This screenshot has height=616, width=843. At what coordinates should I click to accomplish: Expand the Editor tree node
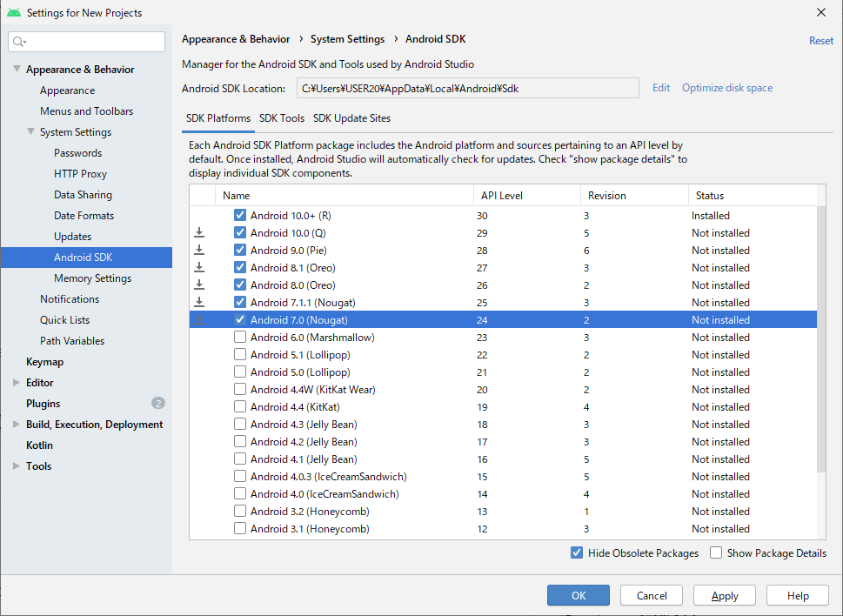(x=17, y=382)
